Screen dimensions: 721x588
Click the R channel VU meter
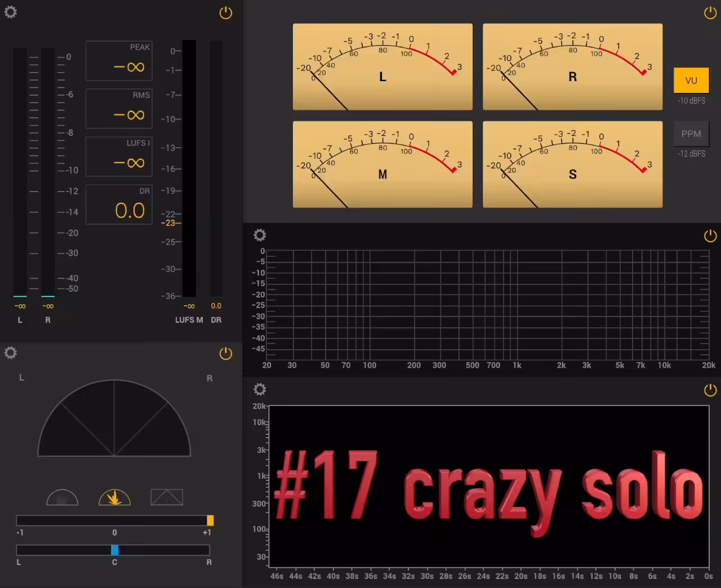coord(573,67)
